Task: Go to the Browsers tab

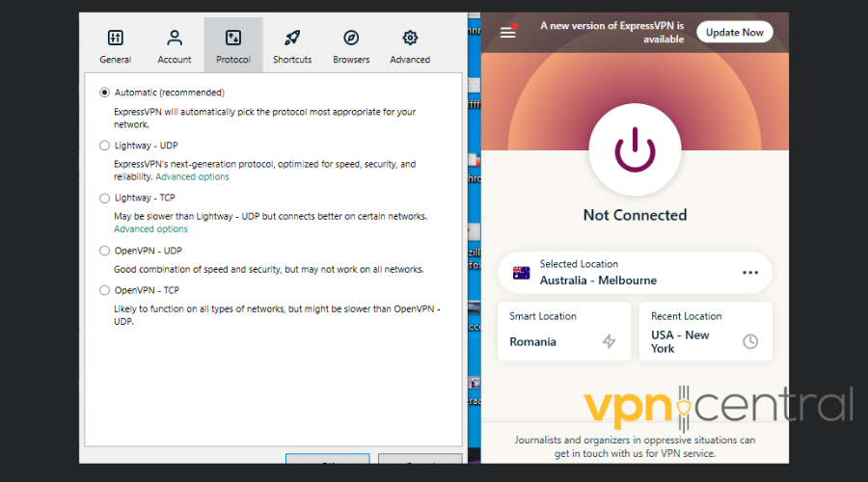Action: pyautogui.click(x=351, y=45)
